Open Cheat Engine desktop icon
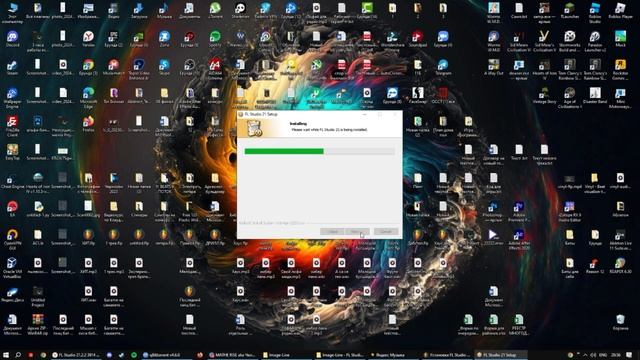640x360 pixels. [12, 181]
